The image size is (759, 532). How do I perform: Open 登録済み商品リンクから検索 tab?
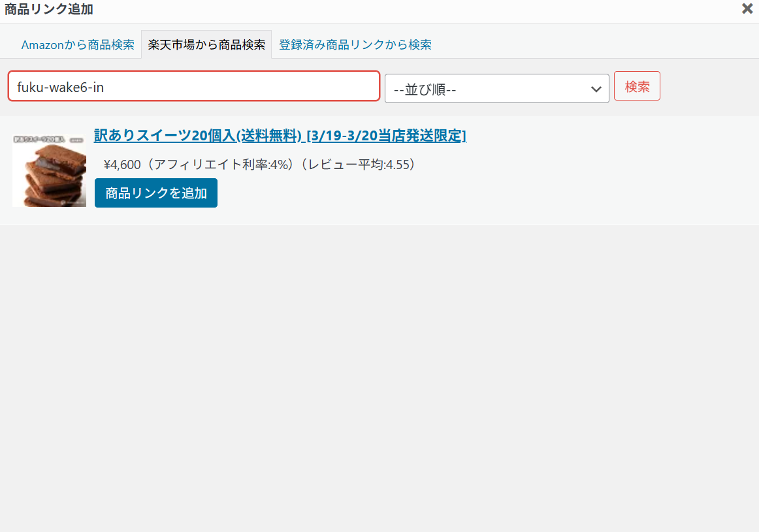355,45
